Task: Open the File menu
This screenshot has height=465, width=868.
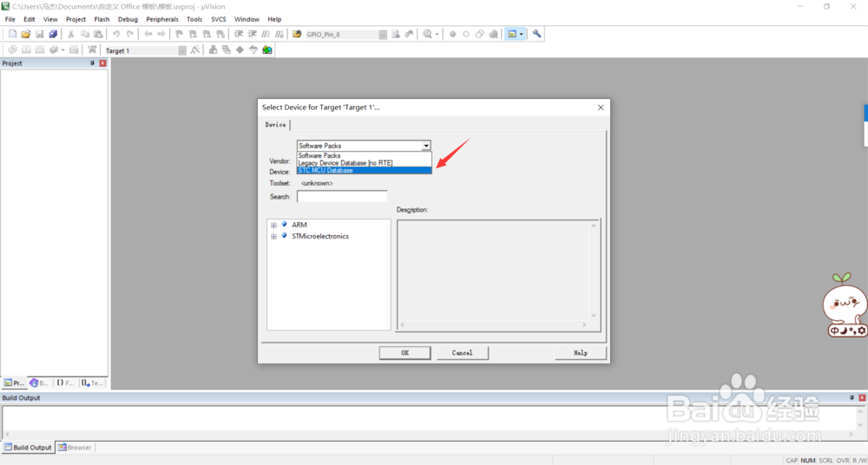Action: [10, 19]
